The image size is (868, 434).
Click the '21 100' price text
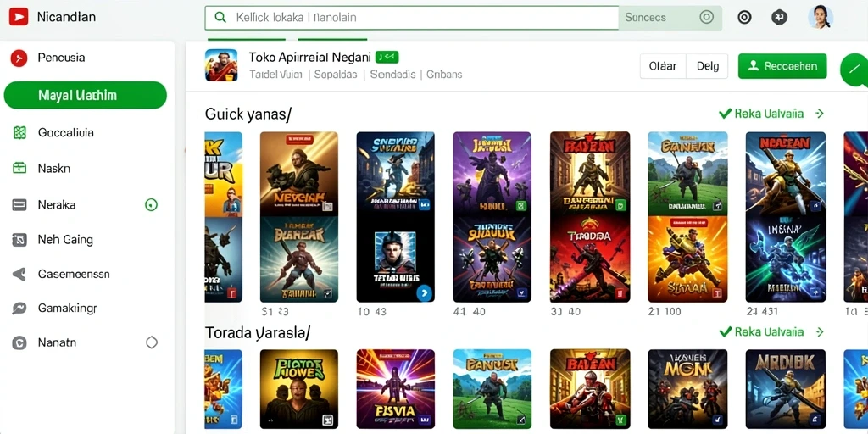[665, 312]
